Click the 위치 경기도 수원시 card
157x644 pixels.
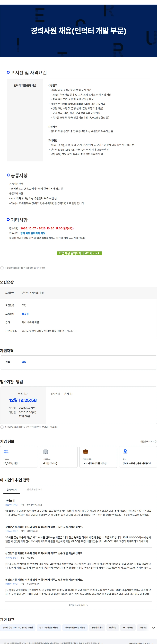click(138, 457)
